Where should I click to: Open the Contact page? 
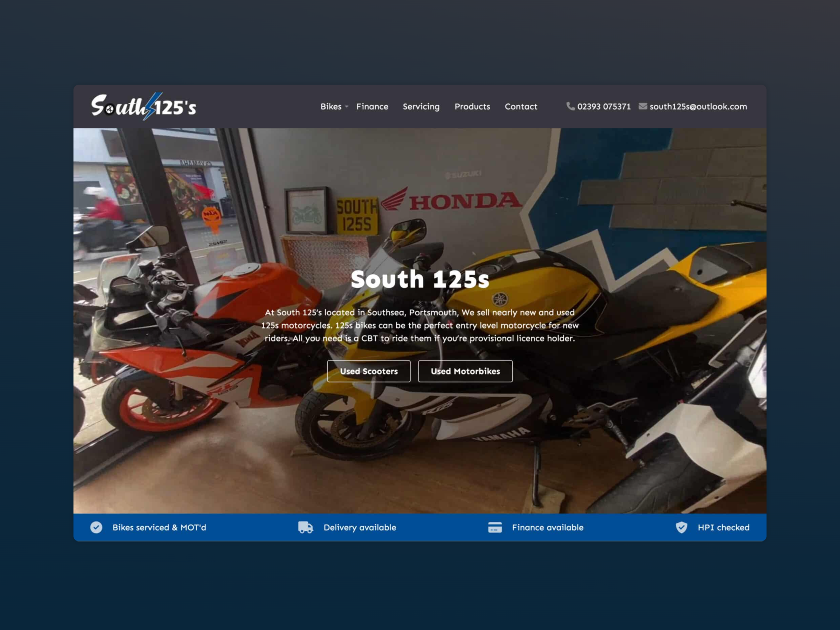(x=521, y=107)
